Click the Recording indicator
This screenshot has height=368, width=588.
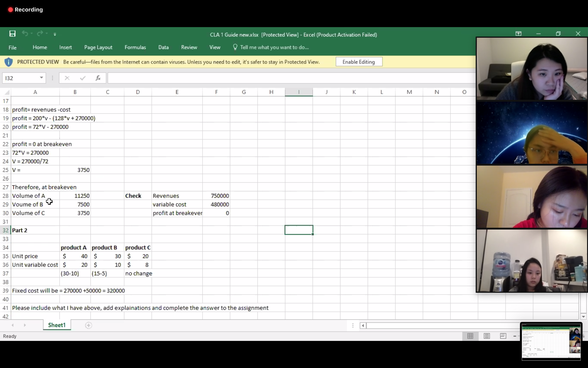(x=25, y=9)
